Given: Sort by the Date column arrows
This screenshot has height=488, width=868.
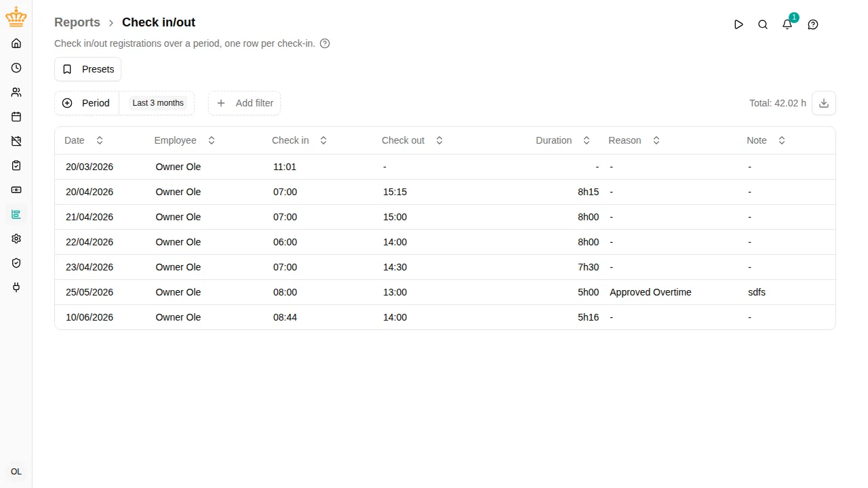Looking at the screenshot, I should pyautogui.click(x=100, y=140).
